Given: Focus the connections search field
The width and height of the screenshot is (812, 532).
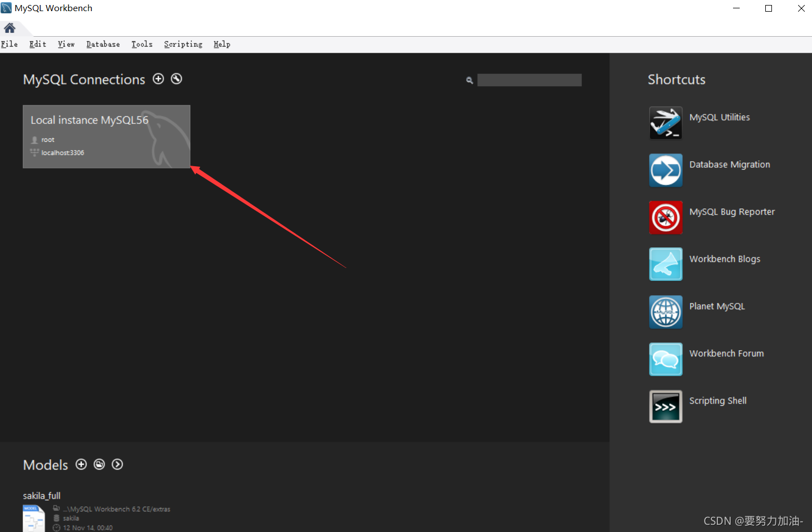Looking at the screenshot, I should click(529, 80).
